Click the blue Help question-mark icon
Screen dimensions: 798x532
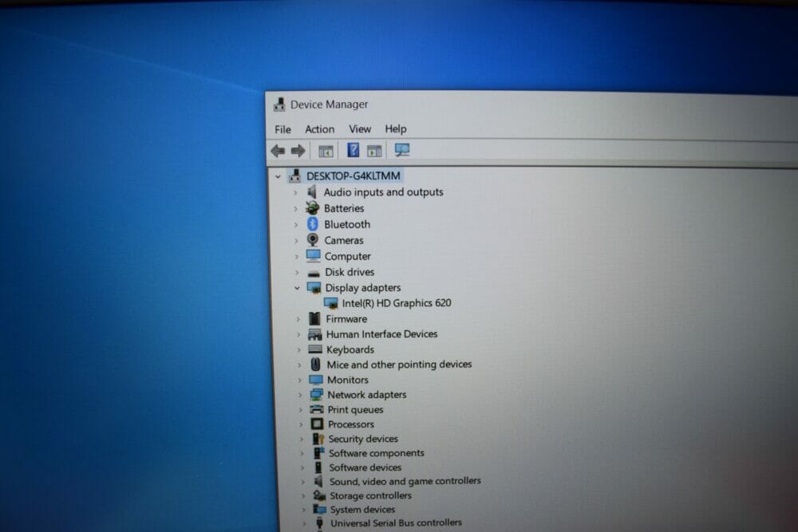pyautogui.click(x=353, y=150)
